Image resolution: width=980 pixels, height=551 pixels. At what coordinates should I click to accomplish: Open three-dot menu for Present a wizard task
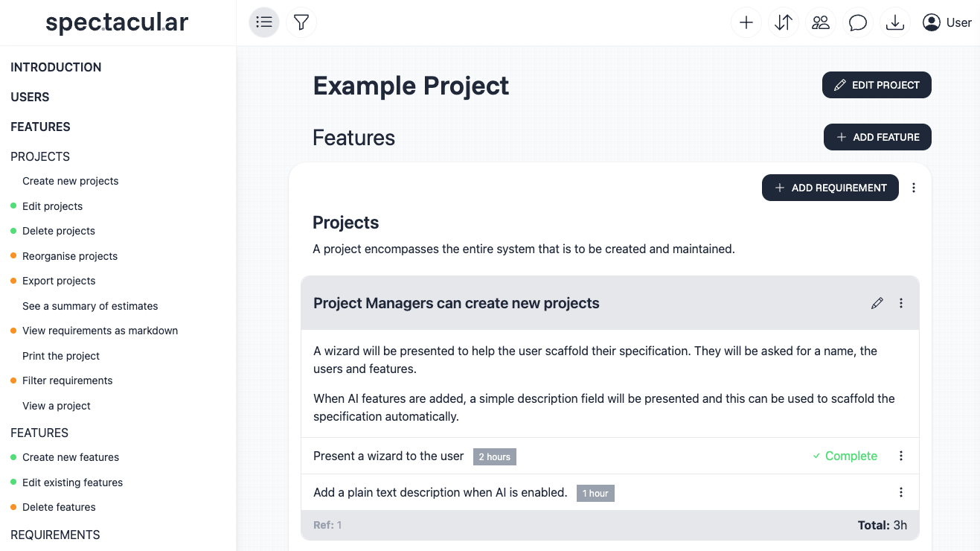tap(901, 456)
